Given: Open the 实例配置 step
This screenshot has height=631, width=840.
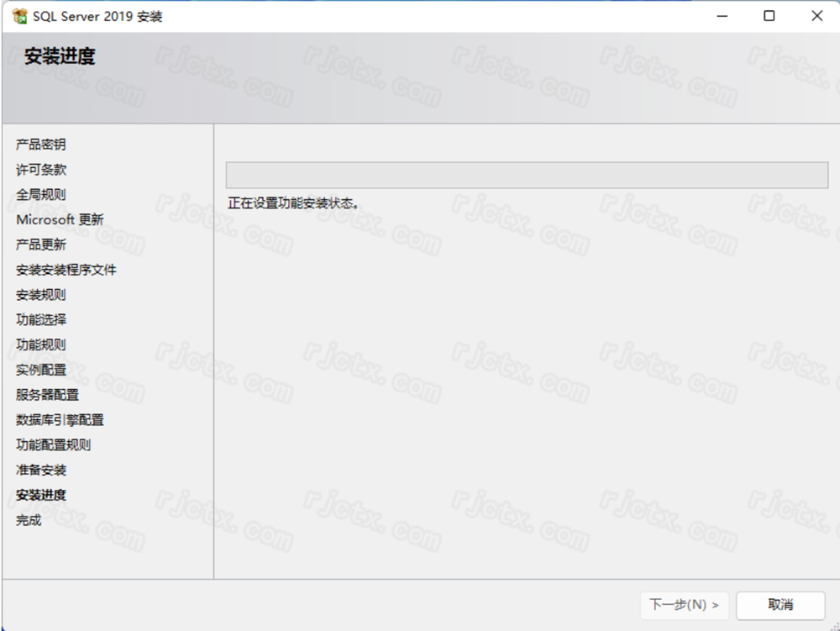Looking at the screenshot, I should coord(41,370).
